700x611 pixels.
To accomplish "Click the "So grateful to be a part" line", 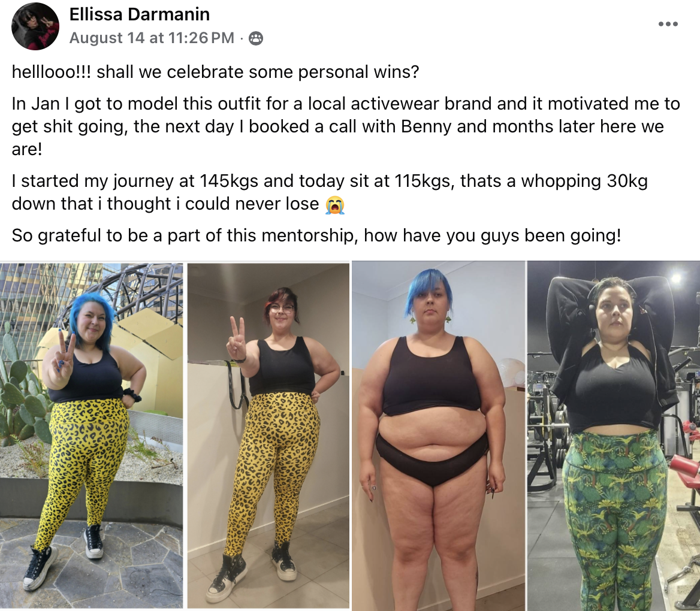I will coord(316,235).
